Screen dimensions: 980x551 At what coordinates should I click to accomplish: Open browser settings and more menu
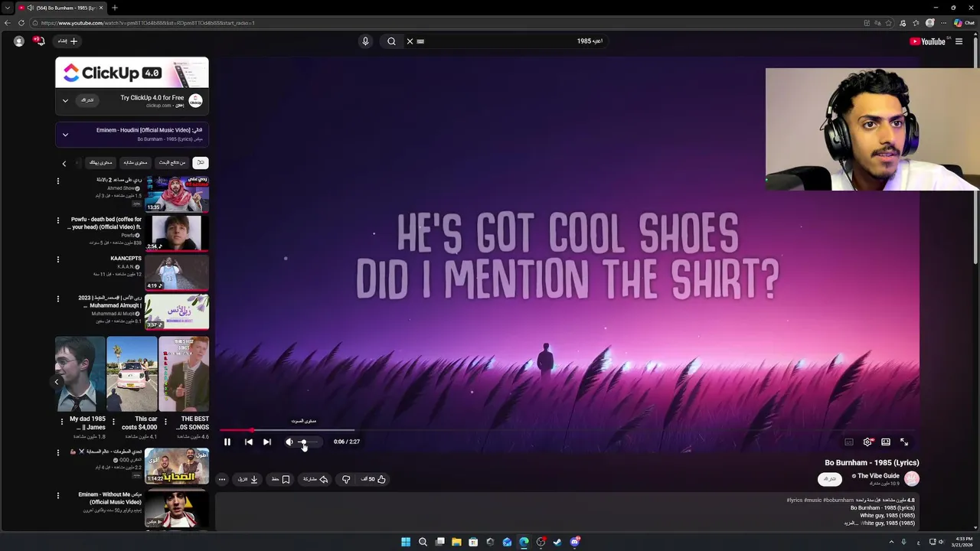pos(943,23)
